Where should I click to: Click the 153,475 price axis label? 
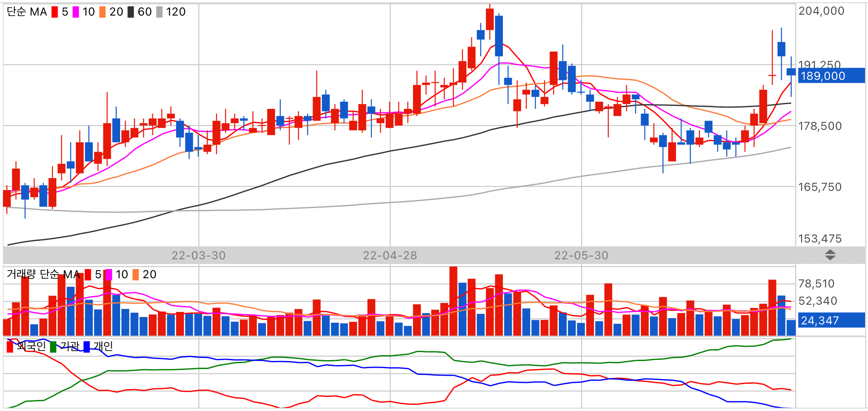tap(820, 239)
